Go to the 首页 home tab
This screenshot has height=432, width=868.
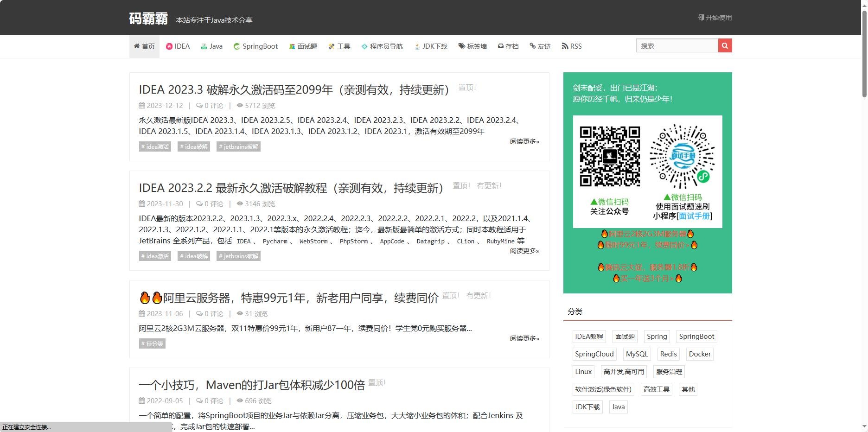pyautogui.click(x=144, y=46)
